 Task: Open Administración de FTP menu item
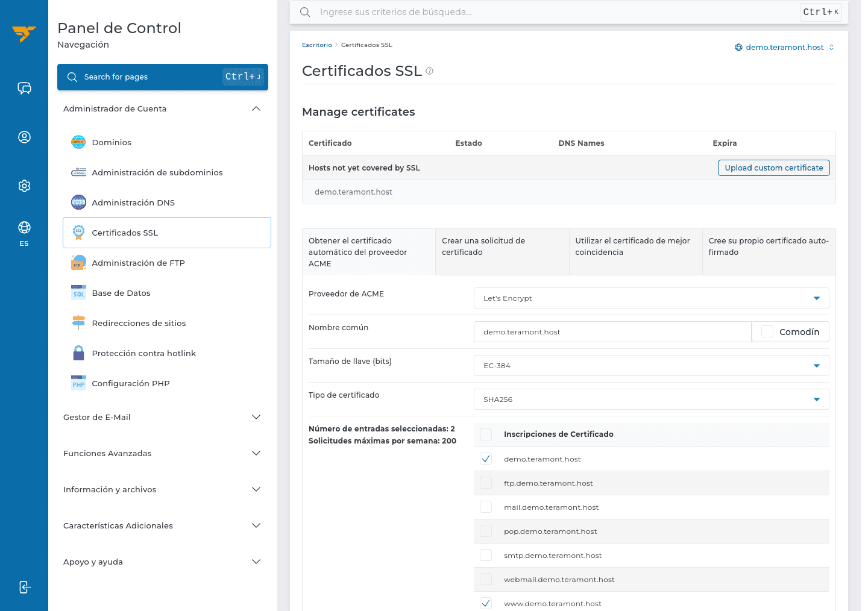point(167,263)
